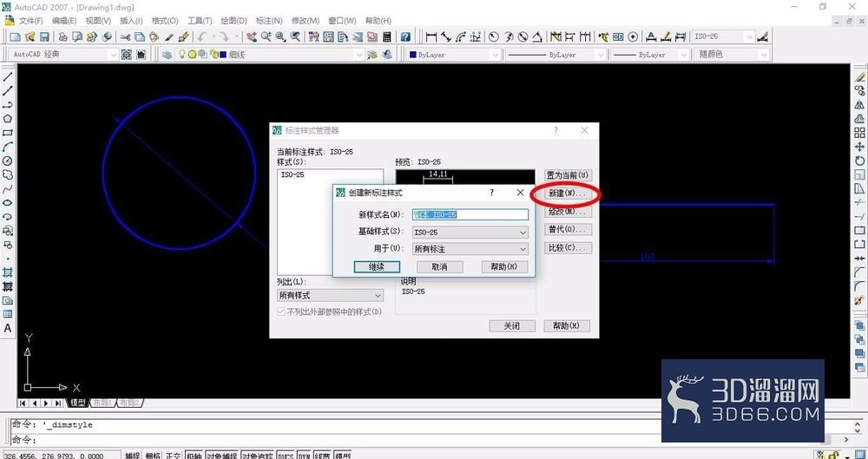Open the 列出 所有样式 dropdown
The width and height of the screenshot is (868, 459).
point(330,295)
